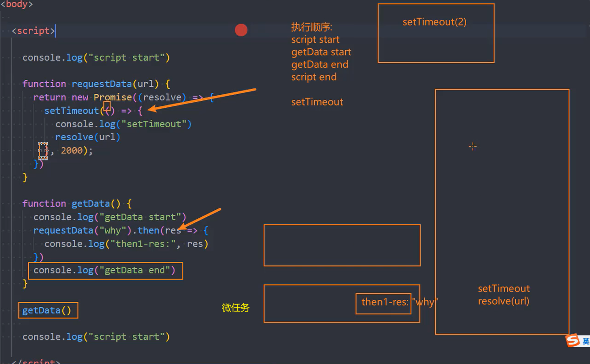Click the Promise class name in the return statement

click(113, 97)
